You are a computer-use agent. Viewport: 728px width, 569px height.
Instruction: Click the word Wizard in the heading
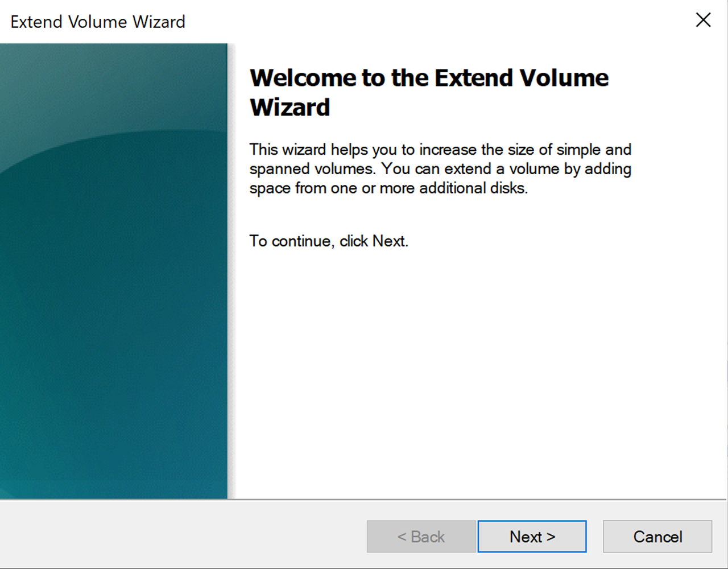point(289,108)
